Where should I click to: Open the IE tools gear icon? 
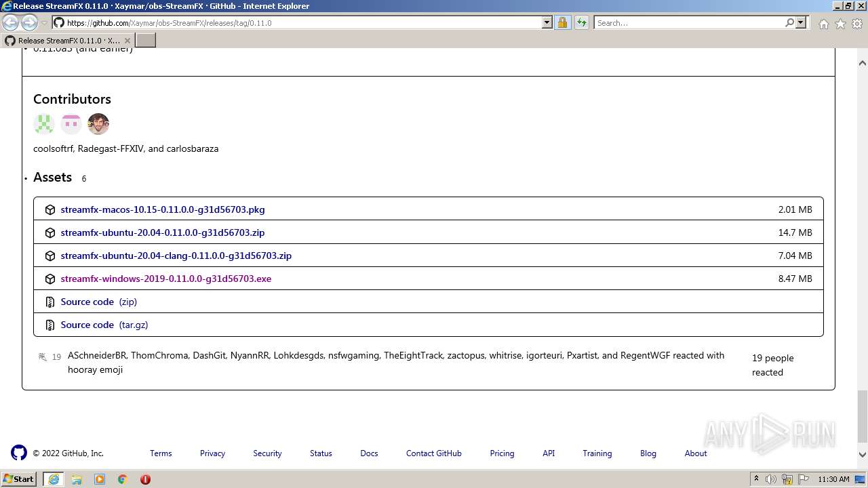point(856,23)
